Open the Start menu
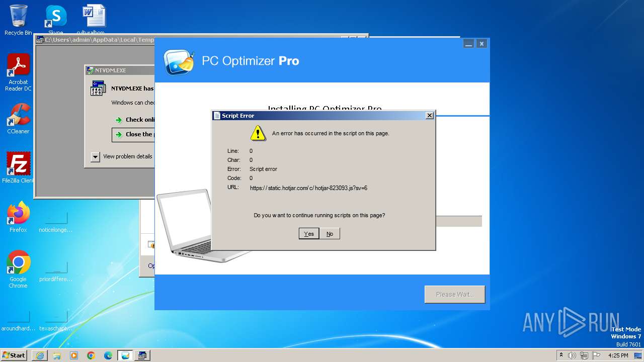The width and height of the screenshot is (644, 362). click(x=14, y=355)
